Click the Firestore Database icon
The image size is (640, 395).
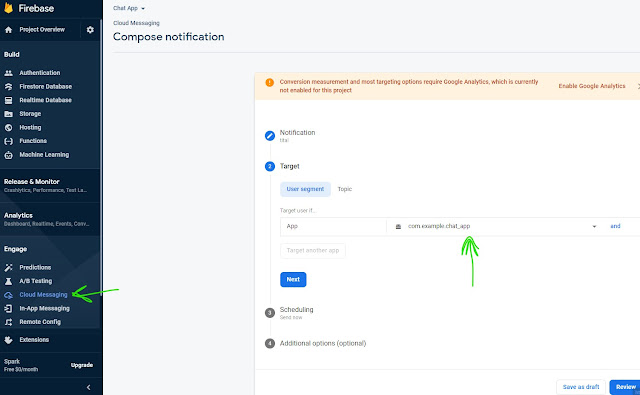coord(8,87)
